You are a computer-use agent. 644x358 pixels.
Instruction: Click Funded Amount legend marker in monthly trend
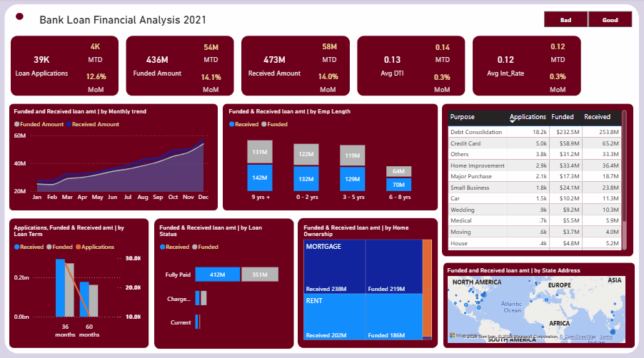[x=17, y=124]
